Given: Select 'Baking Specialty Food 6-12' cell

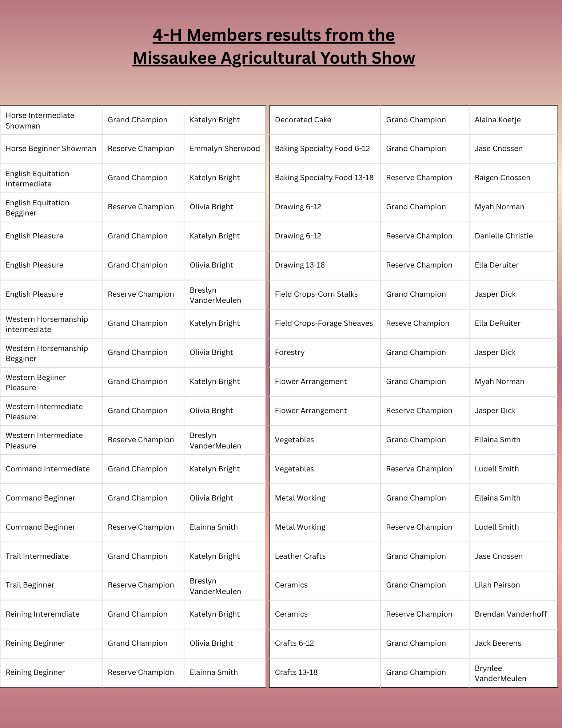Looking at the screenshot, I should 325,149.
